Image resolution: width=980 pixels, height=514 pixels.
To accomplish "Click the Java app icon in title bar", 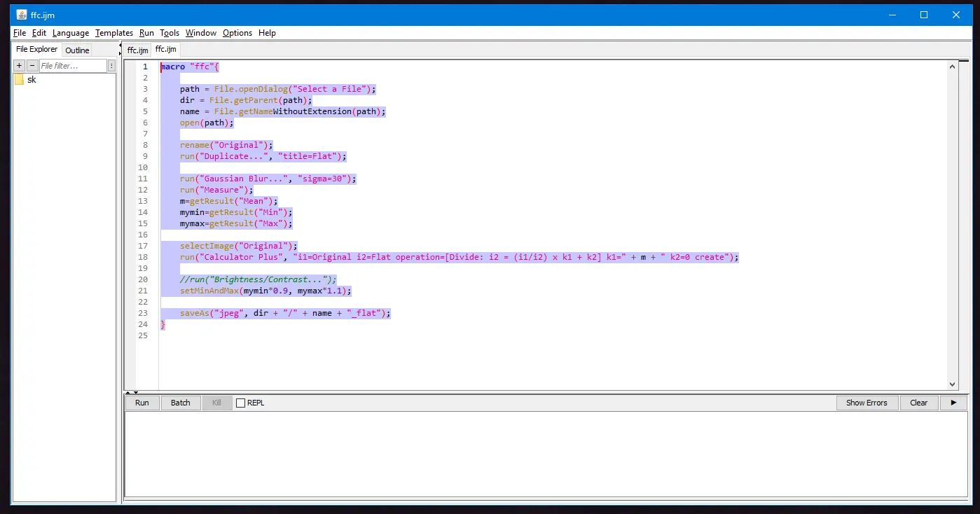I will click(x=22, y=15).
